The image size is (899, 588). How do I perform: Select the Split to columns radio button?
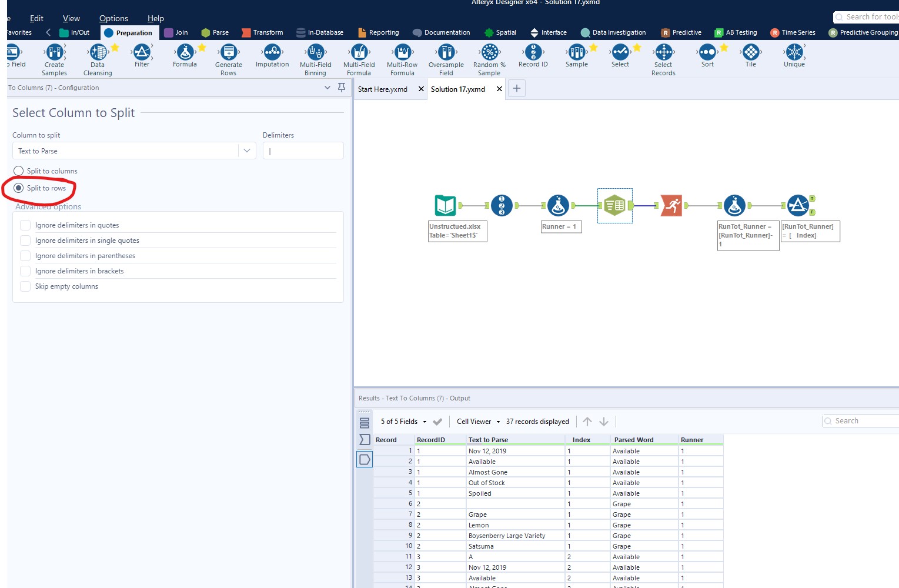(18, 171)
